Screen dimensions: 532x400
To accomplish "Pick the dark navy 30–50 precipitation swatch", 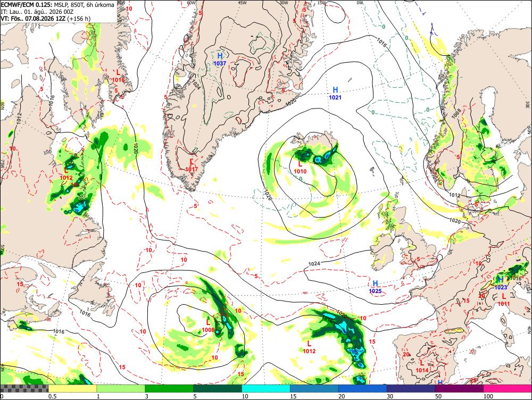I will 411,388.
